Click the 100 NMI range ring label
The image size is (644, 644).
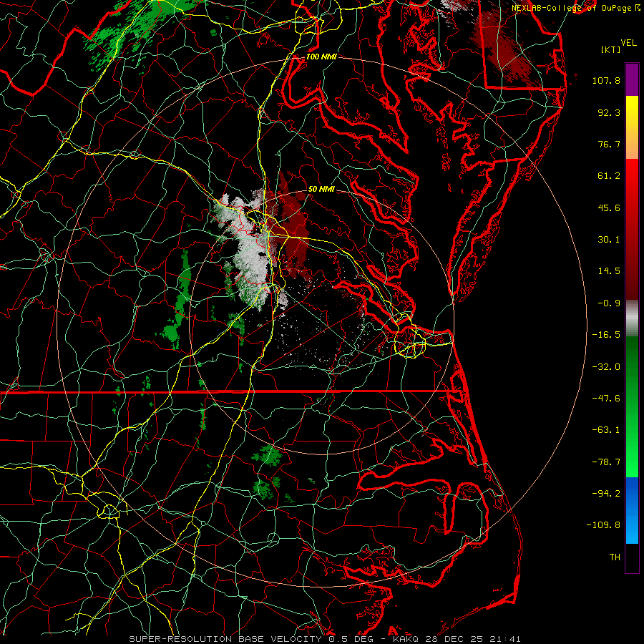pos(321,57)
